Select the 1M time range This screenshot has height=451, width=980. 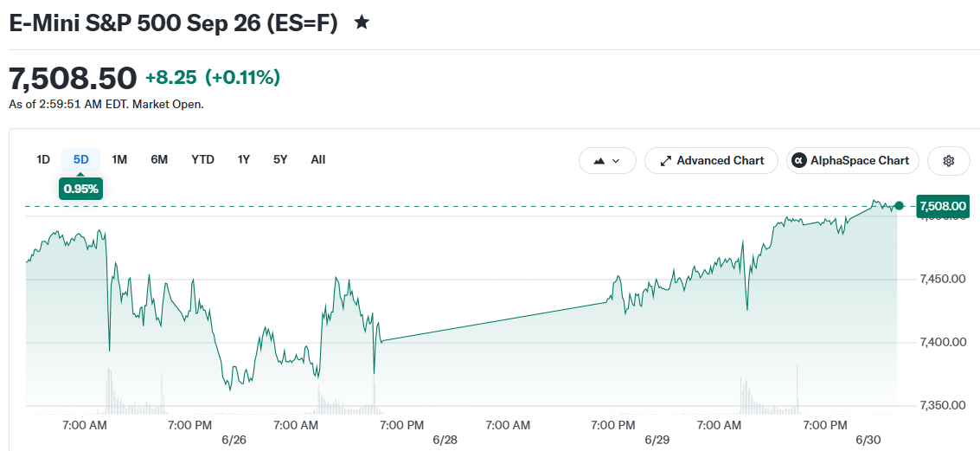pos(119,159)
